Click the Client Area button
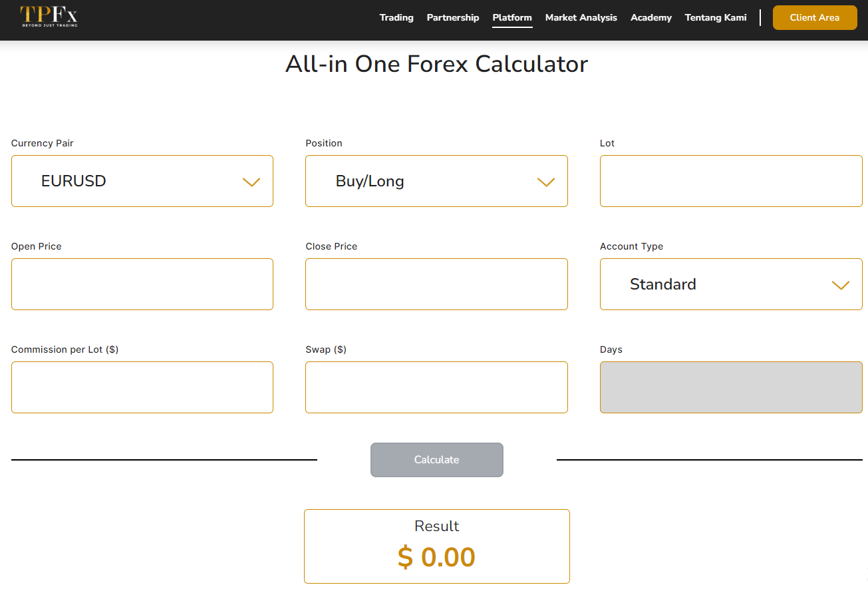The width and height of the screenshot is (868, 591). tap(815, 17)
